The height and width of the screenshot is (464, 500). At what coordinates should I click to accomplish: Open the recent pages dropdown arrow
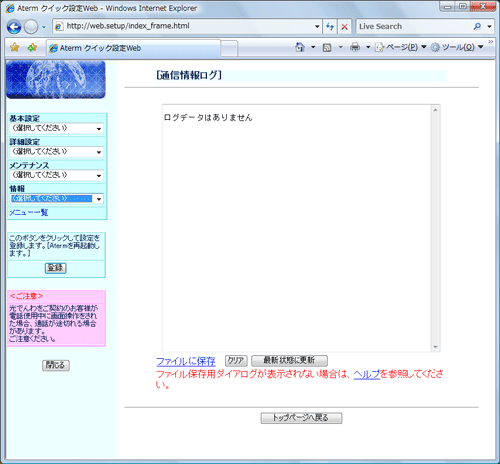[44, 27]
